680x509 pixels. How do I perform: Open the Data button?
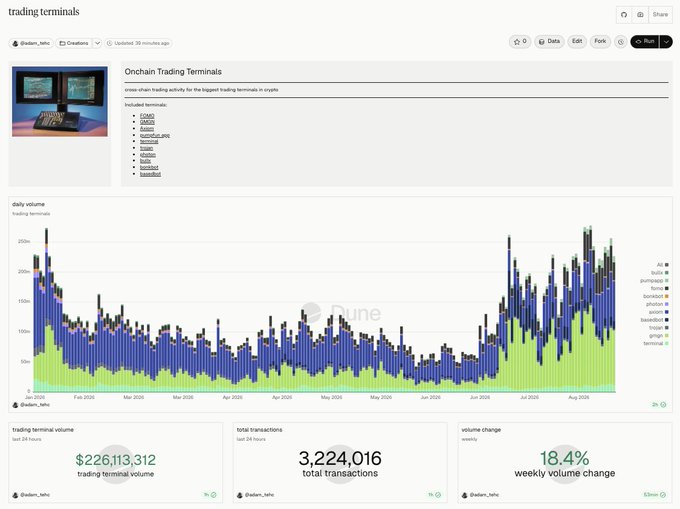point(549,42)
